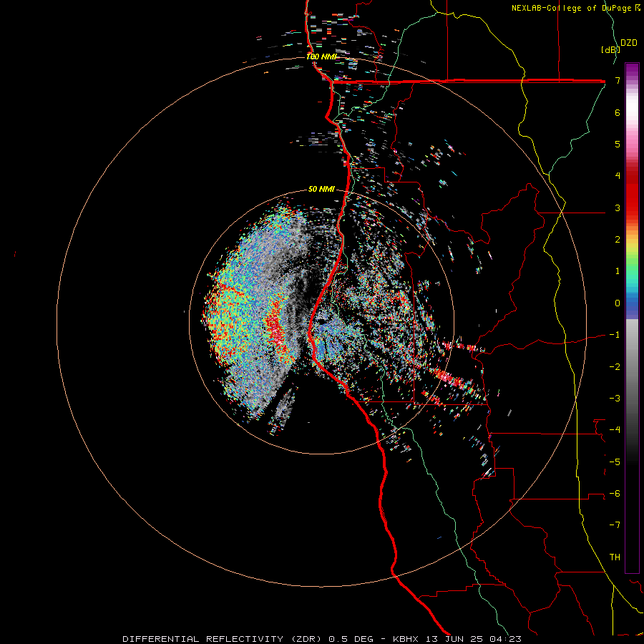
Task: Click the red 3 dB color bar segment
Action: click(x=632, y=208)
